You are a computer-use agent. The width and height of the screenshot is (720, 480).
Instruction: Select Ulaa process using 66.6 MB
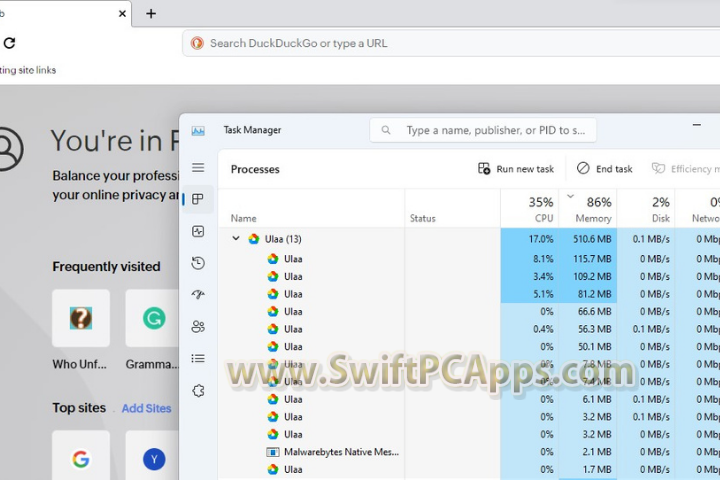tap(469, 311)
